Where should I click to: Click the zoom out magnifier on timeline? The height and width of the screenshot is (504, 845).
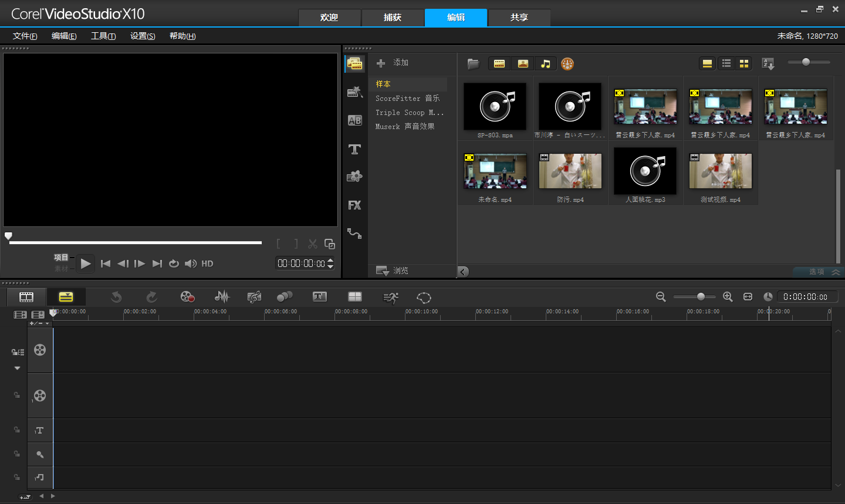(x=661, y=297)
